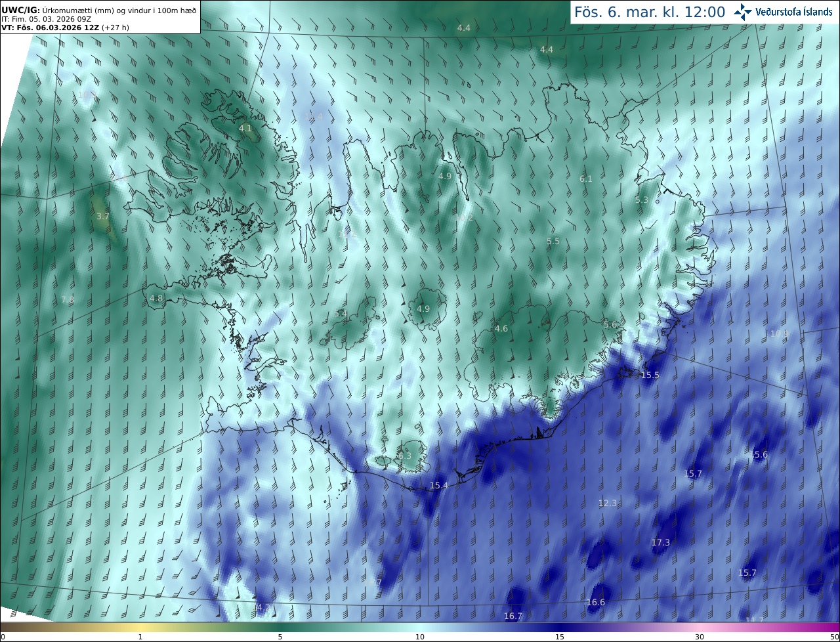
Task: Click the 12.3 value over the ocean
Action: [608, 503]
